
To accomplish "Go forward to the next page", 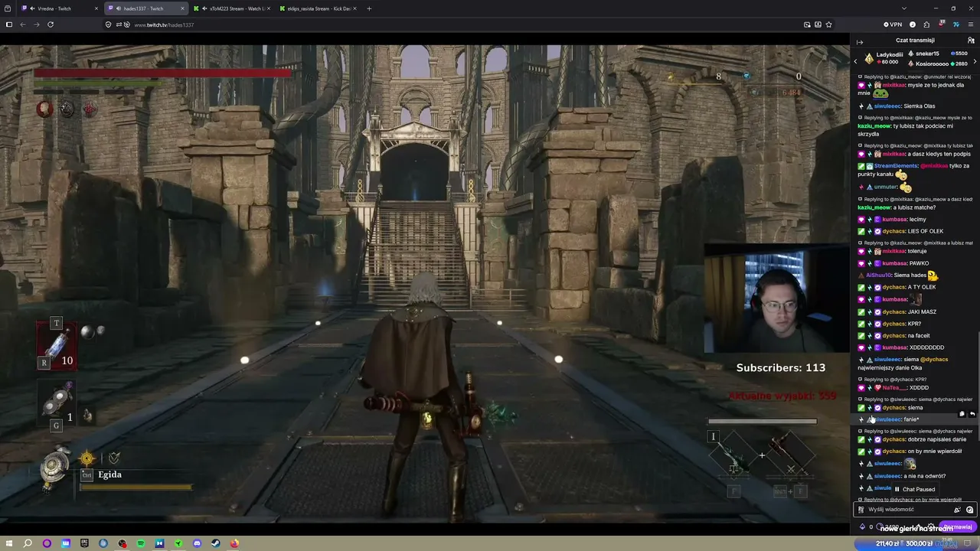I will click(x=36, y=24).
